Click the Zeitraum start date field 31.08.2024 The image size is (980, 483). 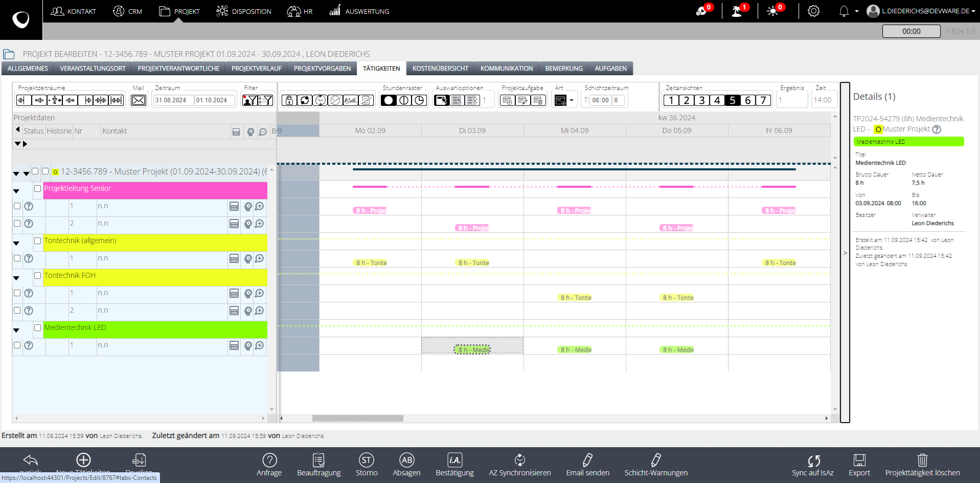point(173,100)
